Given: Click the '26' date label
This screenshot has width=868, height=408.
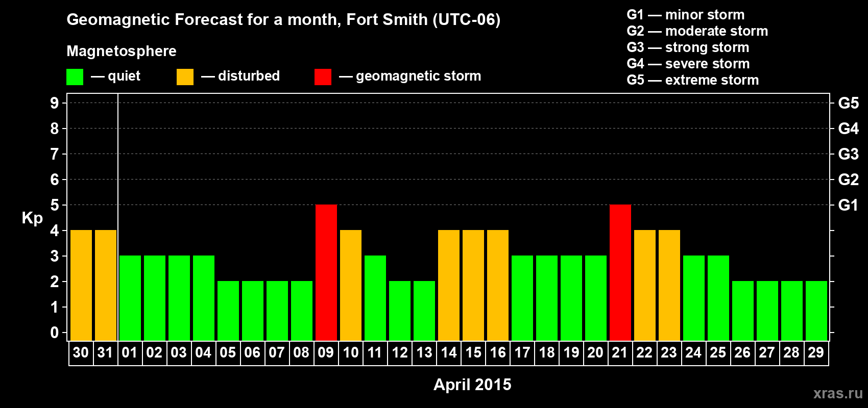Looking at the screenshot, I should pyautogui.click(x=742, y=353).
